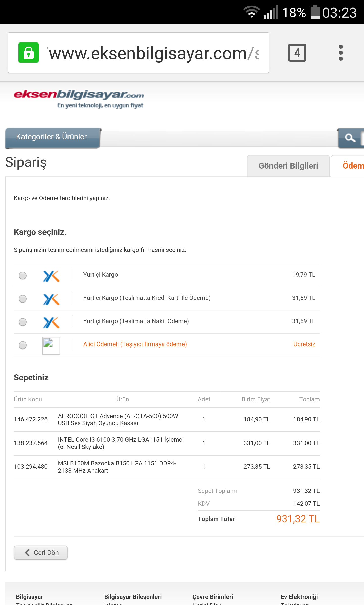Click the Yurtiçi Kargo logo in first row

[51, 276]
